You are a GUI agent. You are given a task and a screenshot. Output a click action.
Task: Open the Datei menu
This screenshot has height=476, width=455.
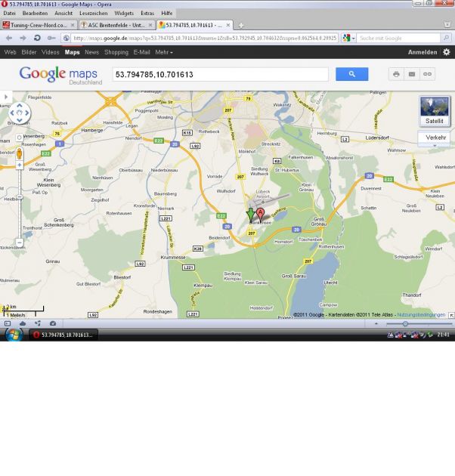[x=9, y=14]
